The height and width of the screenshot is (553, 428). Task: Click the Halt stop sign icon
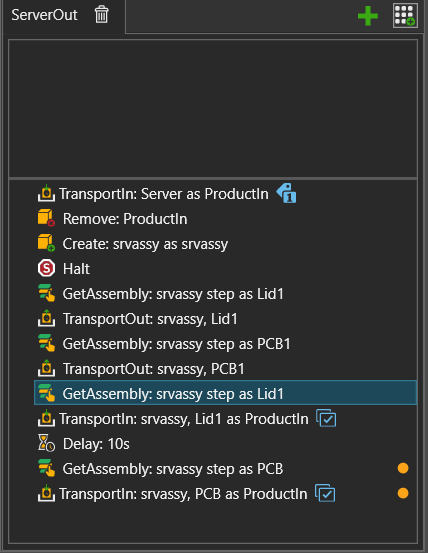(46, 268)
